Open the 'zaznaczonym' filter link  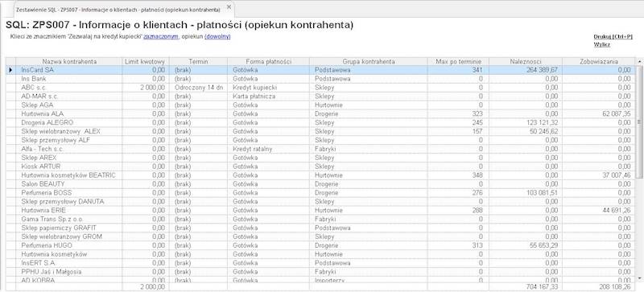tap(161, 36)
